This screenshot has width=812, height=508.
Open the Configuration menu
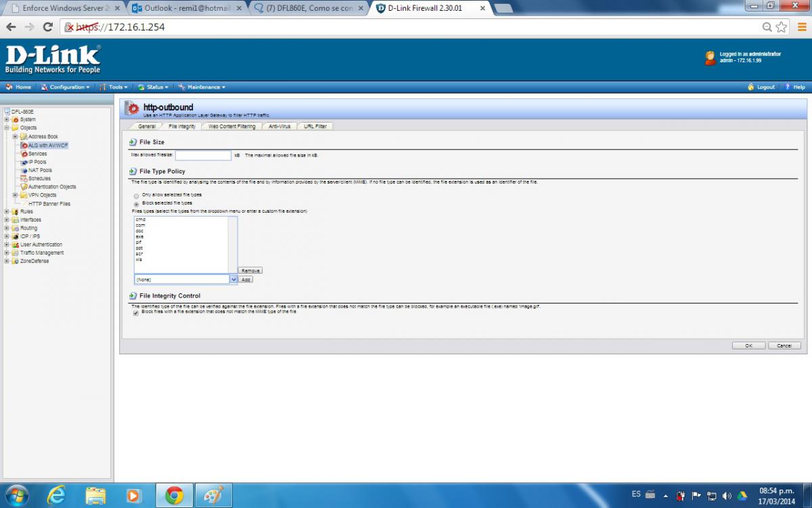point(65,87)
